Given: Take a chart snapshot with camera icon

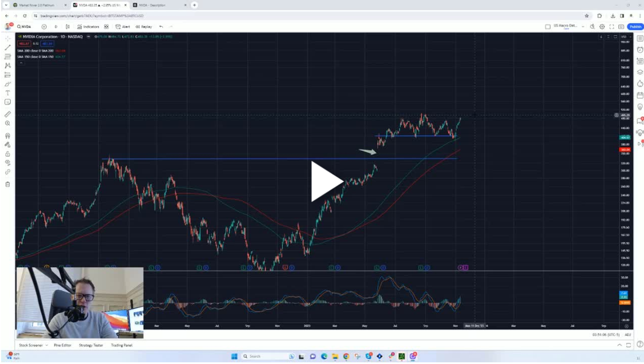Looking at the screenshot, I should click(621, 27).
